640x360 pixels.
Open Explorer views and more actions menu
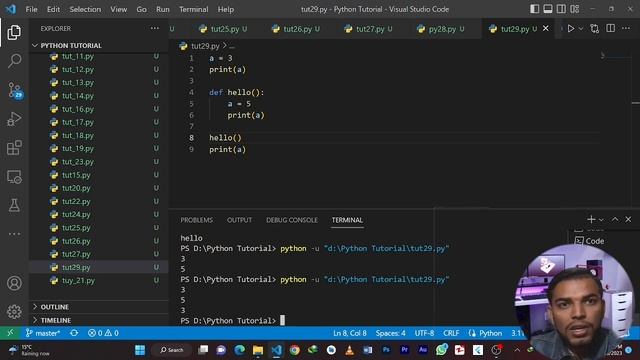point(155,28)
